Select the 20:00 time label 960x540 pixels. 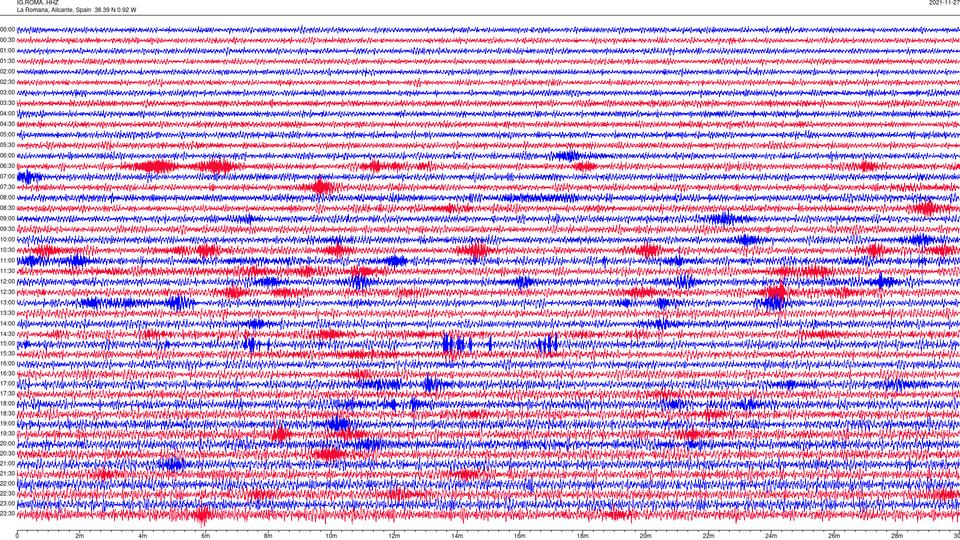coord(7,444)
